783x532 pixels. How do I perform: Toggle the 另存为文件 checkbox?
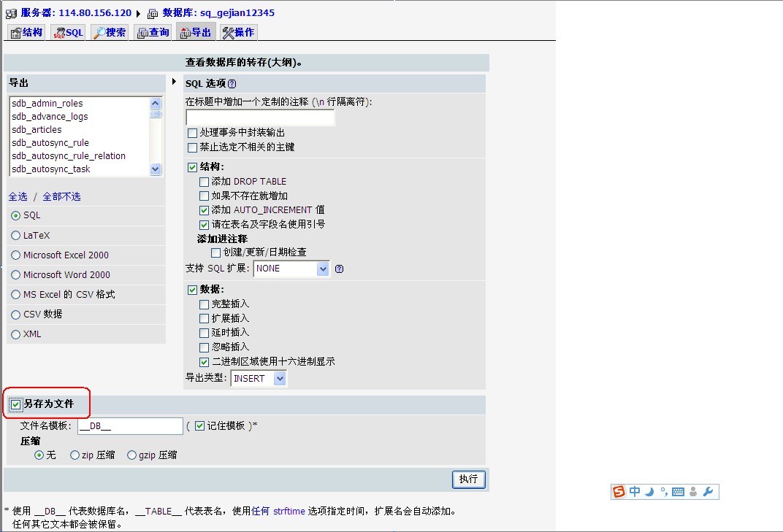point(15,404)
